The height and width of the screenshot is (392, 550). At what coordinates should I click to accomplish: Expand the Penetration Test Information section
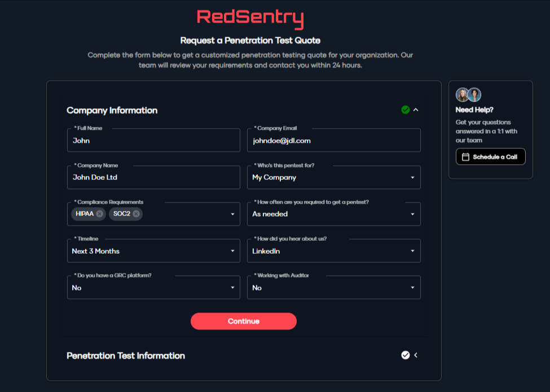[x=416, y=355]
